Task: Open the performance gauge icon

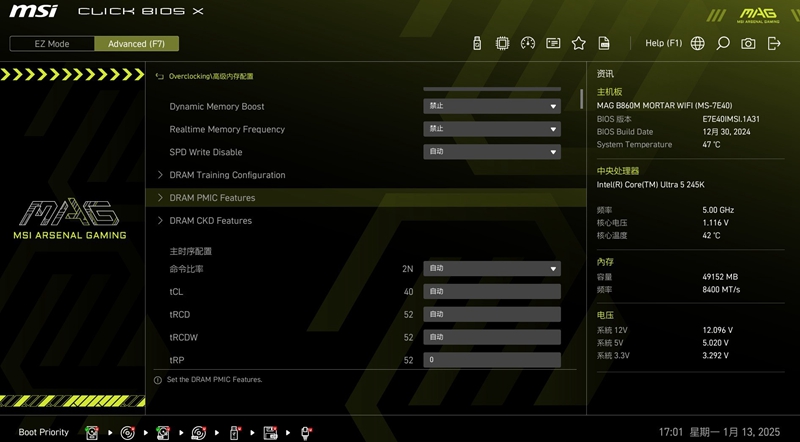Action: click(x=527, y=43)
